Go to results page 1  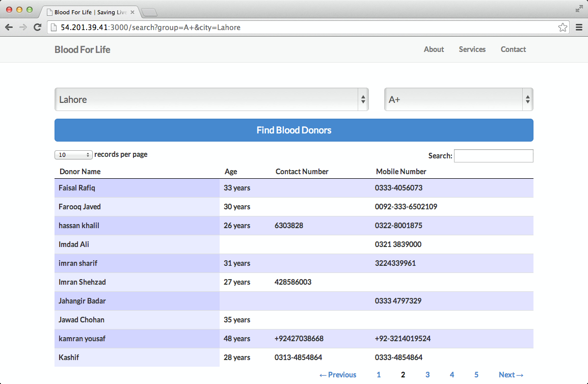coord(379,375)
